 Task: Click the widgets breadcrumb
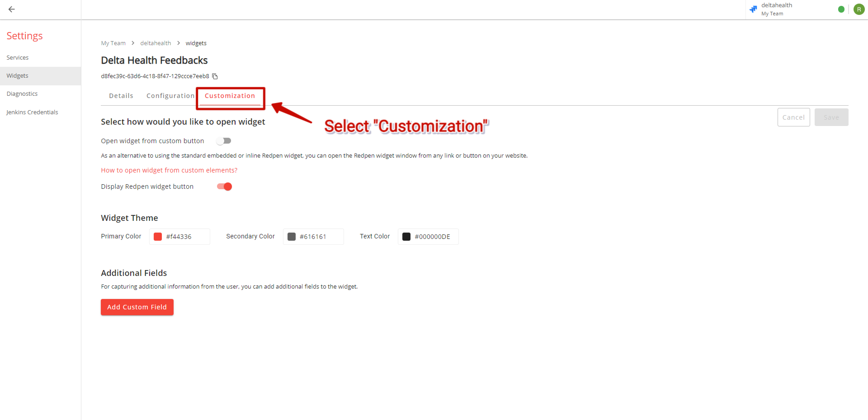[x=196, y=43]
